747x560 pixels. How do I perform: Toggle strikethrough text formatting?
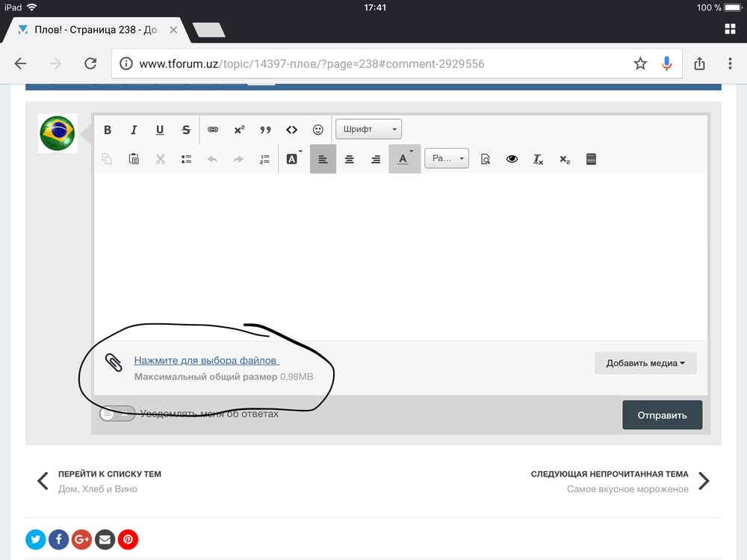pyautogui.click(x=186, y=130)
